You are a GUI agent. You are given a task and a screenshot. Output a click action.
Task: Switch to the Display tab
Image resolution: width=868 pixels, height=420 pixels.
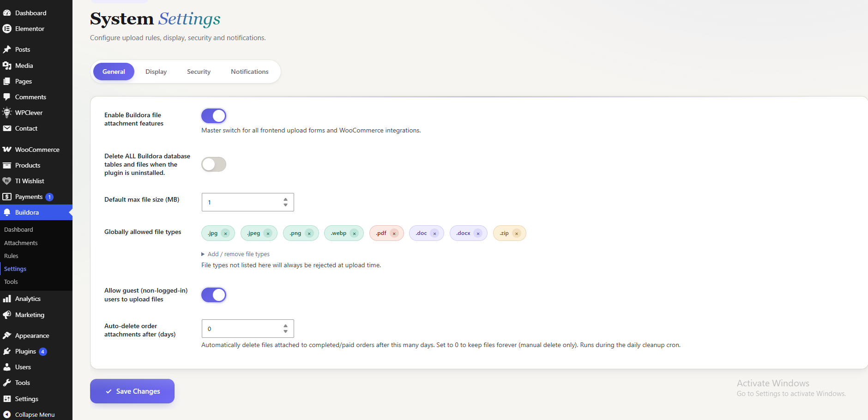pos(156,72)
